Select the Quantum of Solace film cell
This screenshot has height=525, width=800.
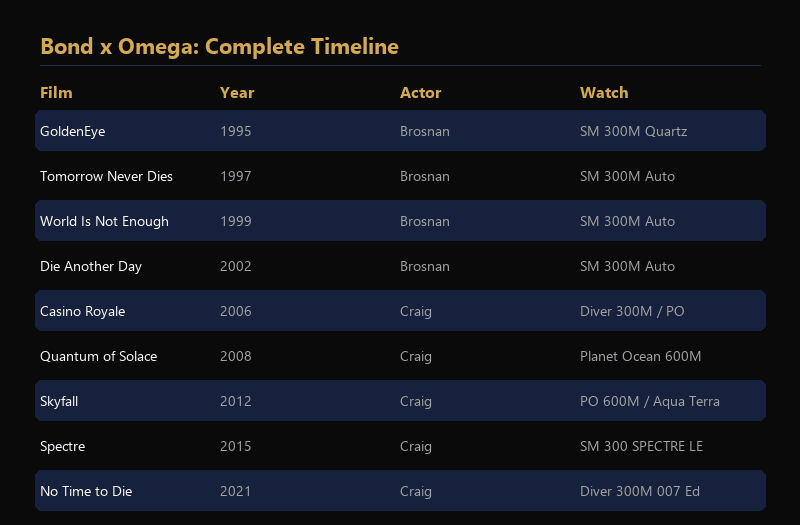point(98,356)
